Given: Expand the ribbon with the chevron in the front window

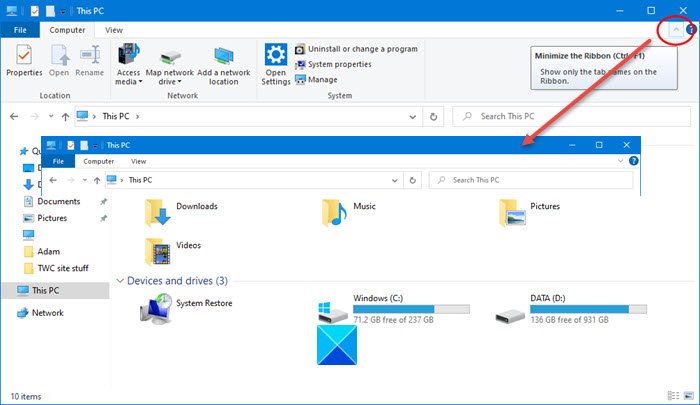Looking at the screenshot, I should [620, 161].
